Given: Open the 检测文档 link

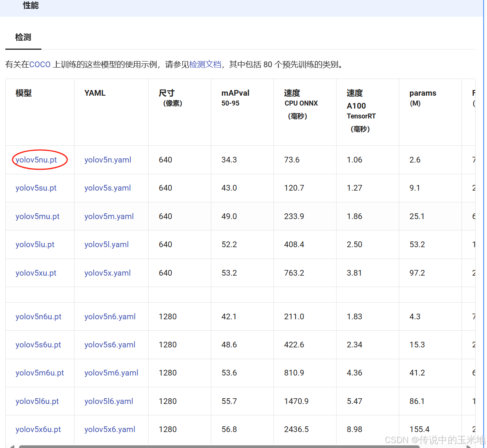Looking at the screenshot, I should coord(205,65).
